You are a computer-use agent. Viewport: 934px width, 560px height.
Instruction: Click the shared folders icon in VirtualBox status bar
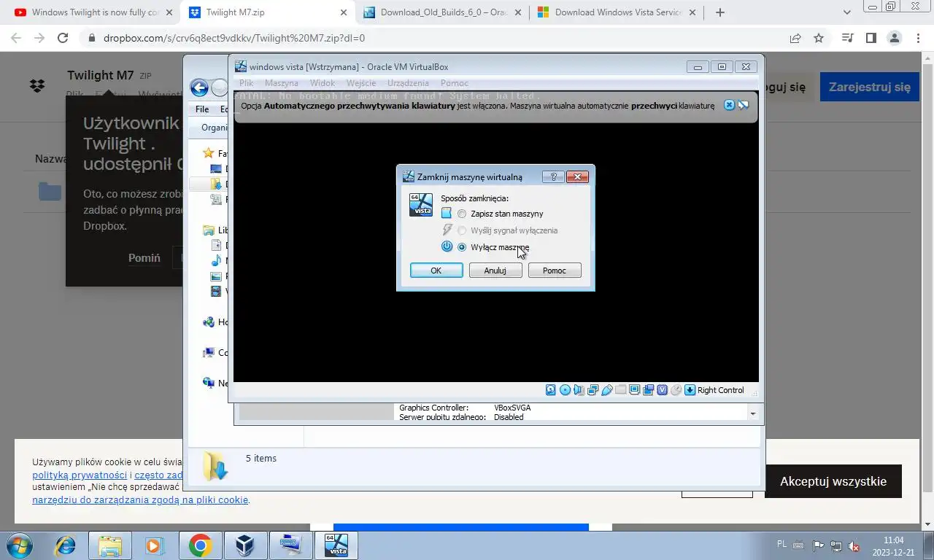pos(621,390)
